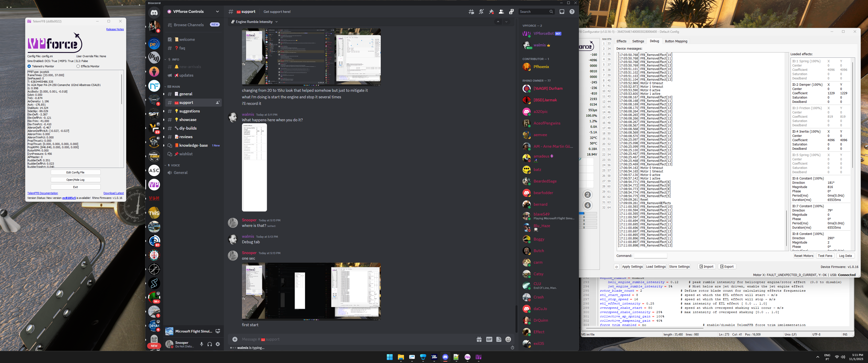The width and height of the screenshot is (868, 363).
Task: Toggle the member list icon
Action: (501, 12)
